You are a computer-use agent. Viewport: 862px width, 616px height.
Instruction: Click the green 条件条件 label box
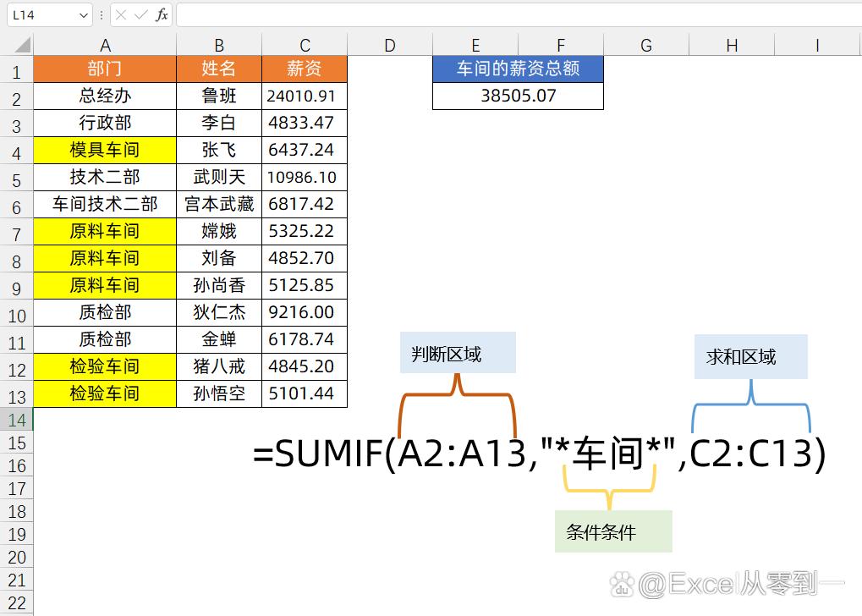tap(613, 531)
